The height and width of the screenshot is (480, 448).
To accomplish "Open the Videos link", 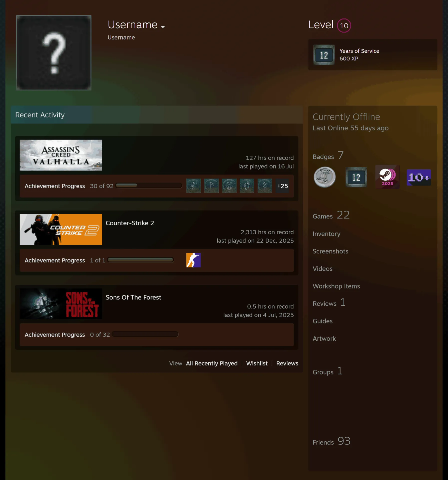I will [x=322, y=269].
